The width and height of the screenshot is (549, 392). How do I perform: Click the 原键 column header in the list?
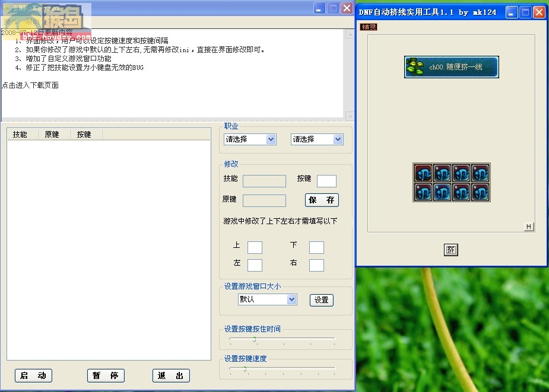[55, 135]
